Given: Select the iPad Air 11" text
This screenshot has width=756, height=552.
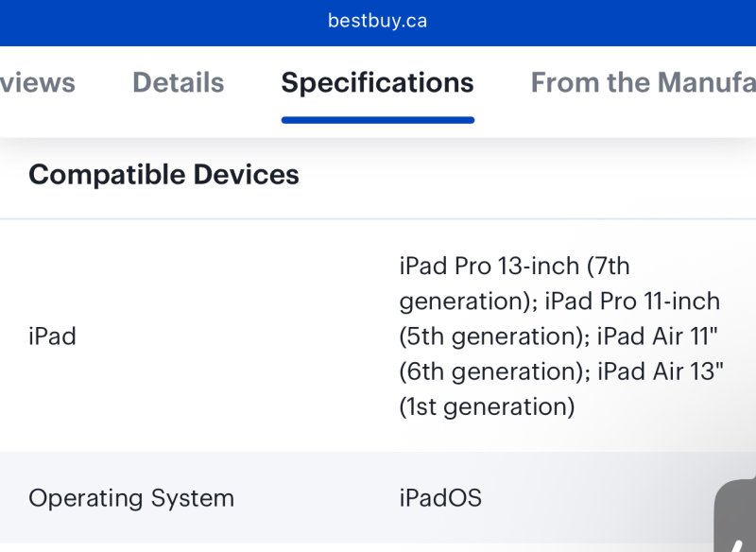Looking at the screenshot, I should pyautogui.click(x=658, y=336).
